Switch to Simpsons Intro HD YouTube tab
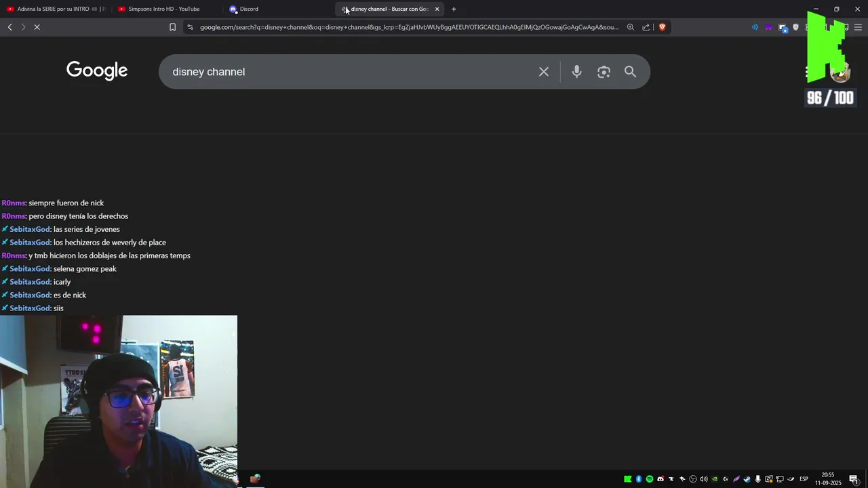The height and width of the screenshot is (488, 868). 163,9
